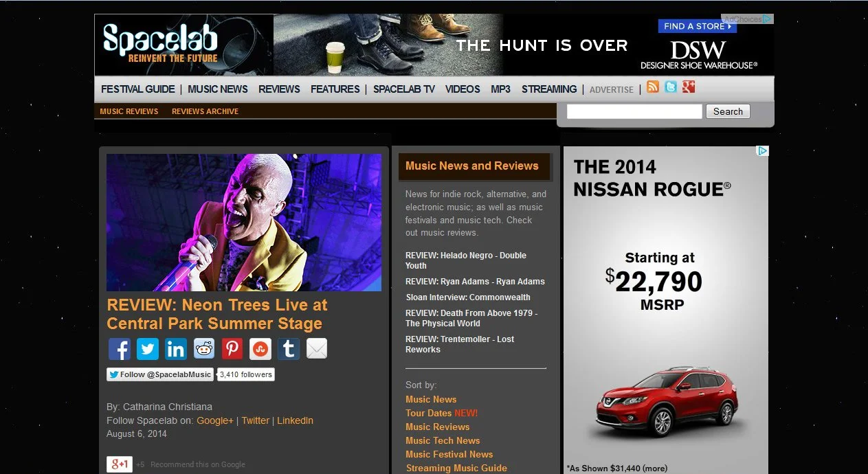Viewport: 868px width, 474px height.
Task: Click author name Catharina Christiana
Action: click(x=168, y=407)
